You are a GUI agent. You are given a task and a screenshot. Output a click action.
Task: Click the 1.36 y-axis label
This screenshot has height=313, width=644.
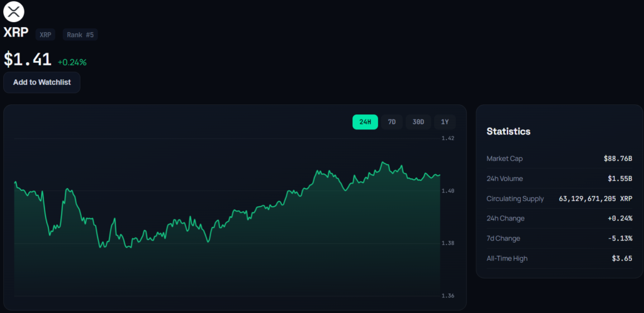[448, 296]
